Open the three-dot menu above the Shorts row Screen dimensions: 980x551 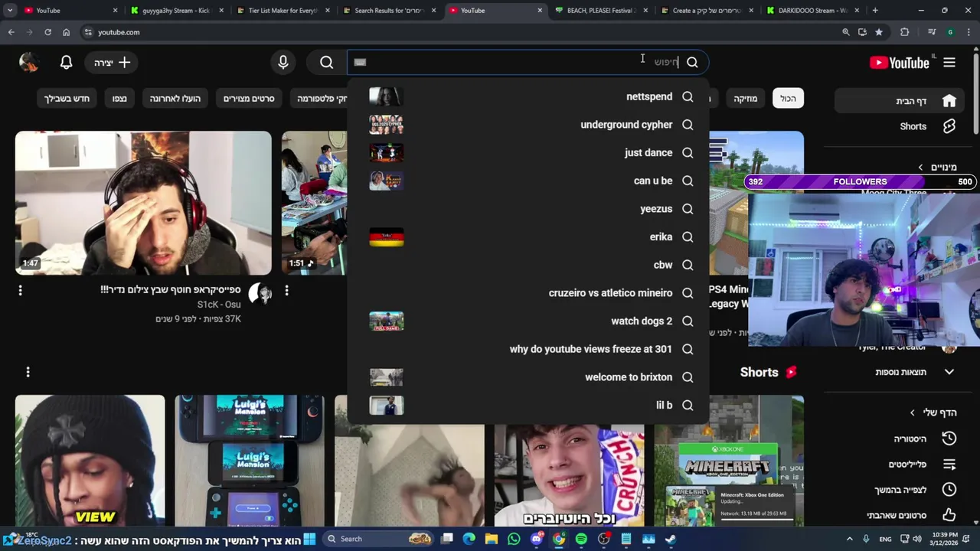point(28,372)
